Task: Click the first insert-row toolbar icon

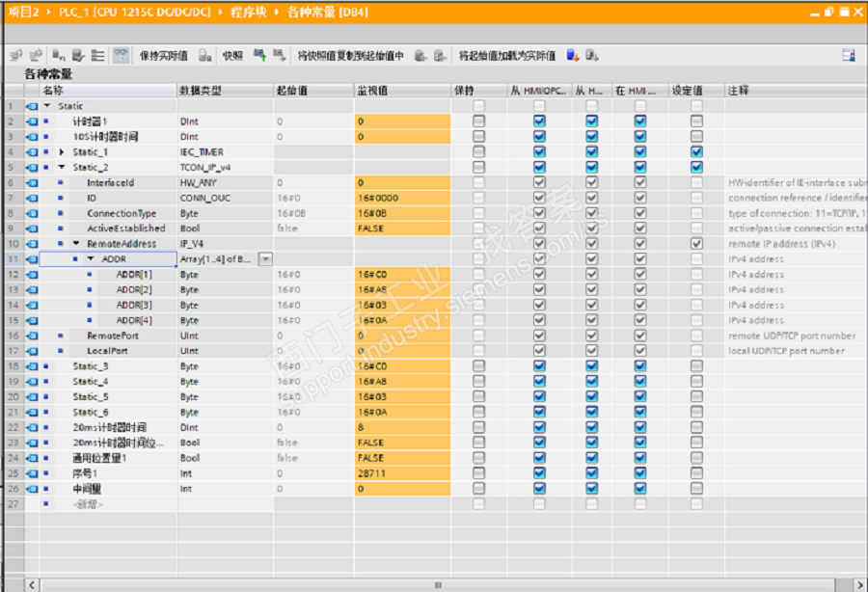Action: pyautogui.click(x=16, y=55)
